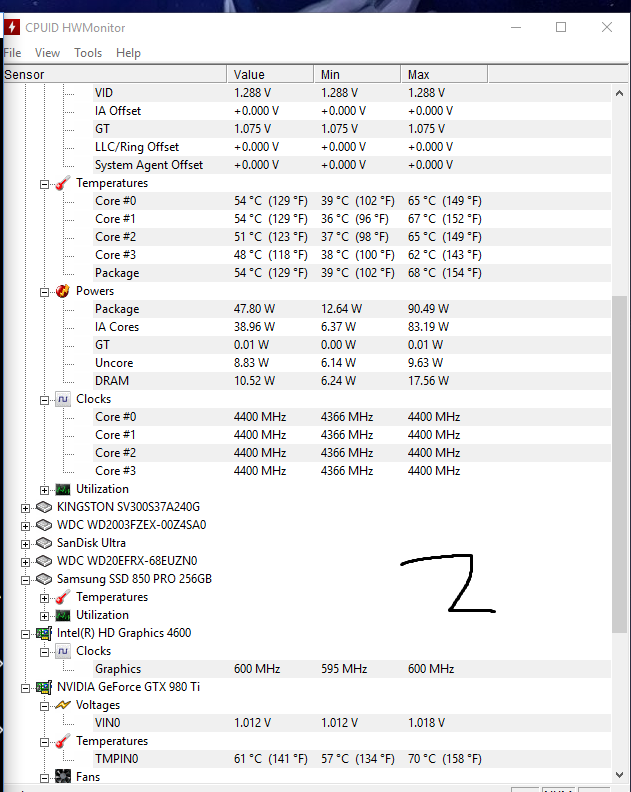The width and height of the screenshot is (631, 792).
Task: Click the Samsung SSD 850 PRO drive icon
Action: (x=44, y=579)
